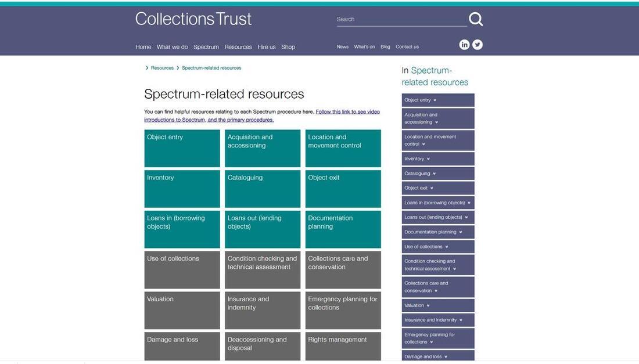
Task: Open the Rights management tile
Action: click(343, 347)
